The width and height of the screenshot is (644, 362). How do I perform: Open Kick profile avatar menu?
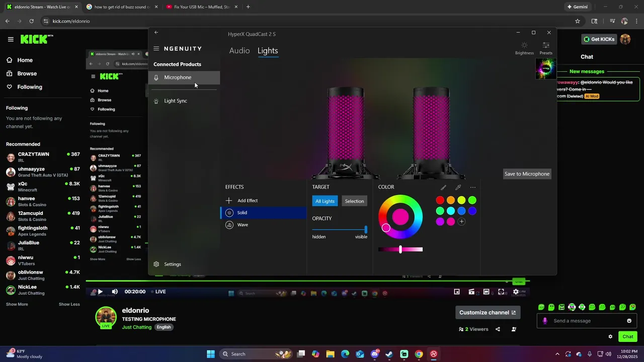pos(625,39)
